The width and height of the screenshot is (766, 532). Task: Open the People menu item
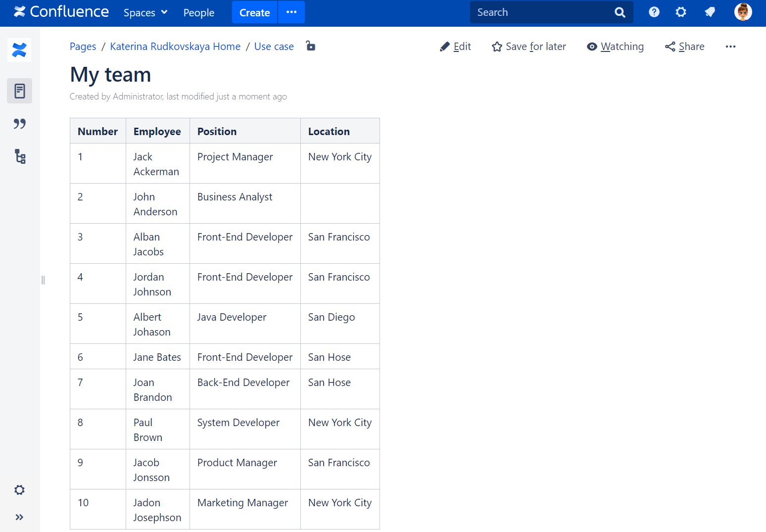tap(198, 12)
